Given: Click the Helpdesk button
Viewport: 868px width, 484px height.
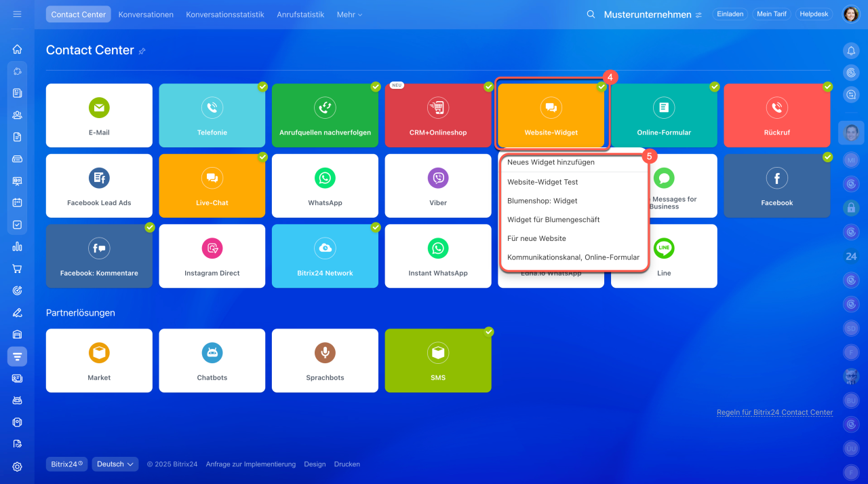Looking at the screenshot, I should (x=814, y=14).
